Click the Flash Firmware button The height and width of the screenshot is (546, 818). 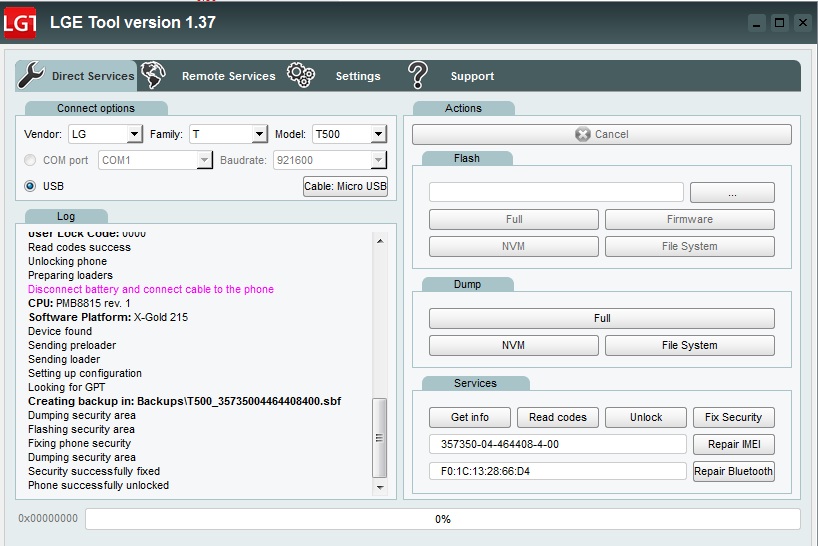[689, 220]
